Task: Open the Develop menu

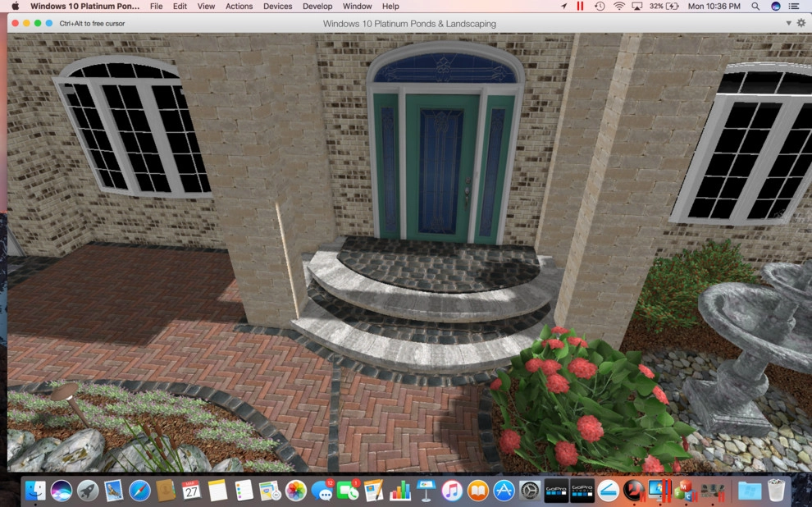Action: coord(317,7)
